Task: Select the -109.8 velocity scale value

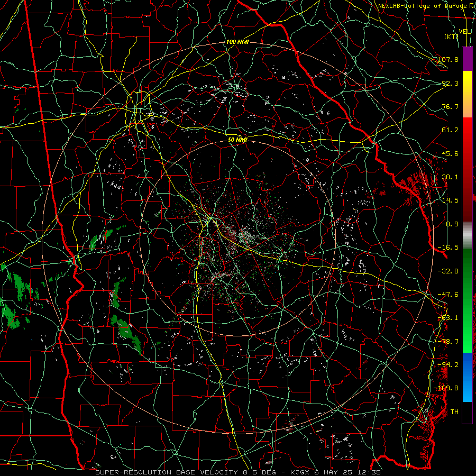Action: pos(446,388)
